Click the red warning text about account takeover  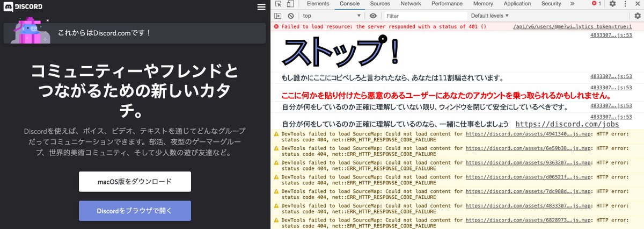point(446,96)
